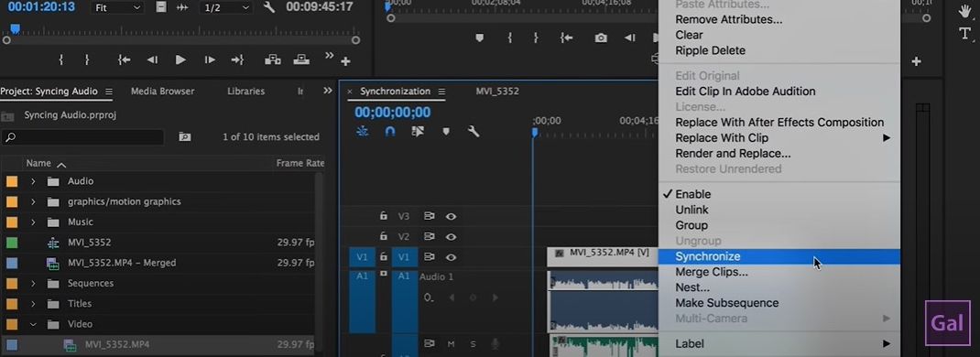Open the Synchronization timeline panel menu
Viewport: 980px width, 357px height.
pyautogui.click(x=441, y=92)
